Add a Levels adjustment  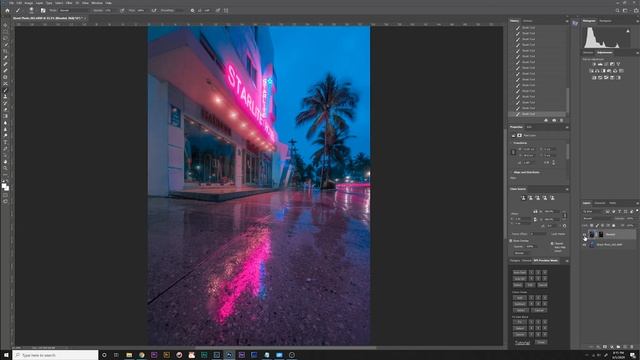click(x=600, y=64)
